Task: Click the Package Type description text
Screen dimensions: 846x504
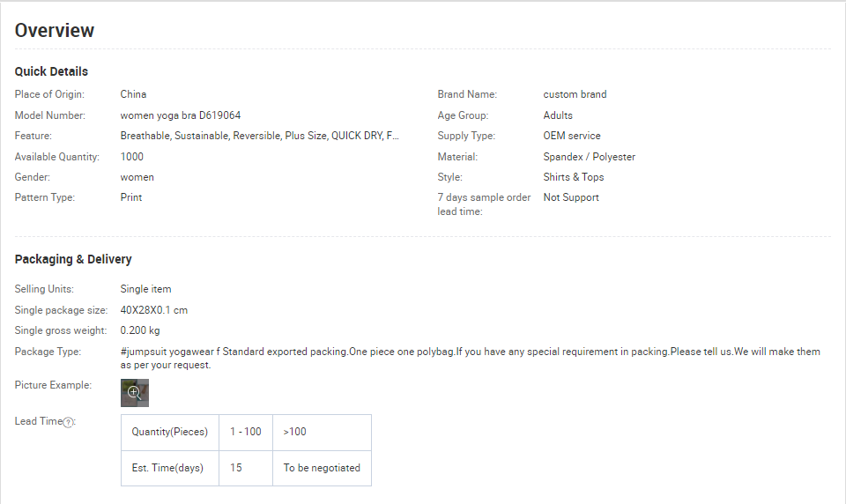Action: [x=470, y=358]
